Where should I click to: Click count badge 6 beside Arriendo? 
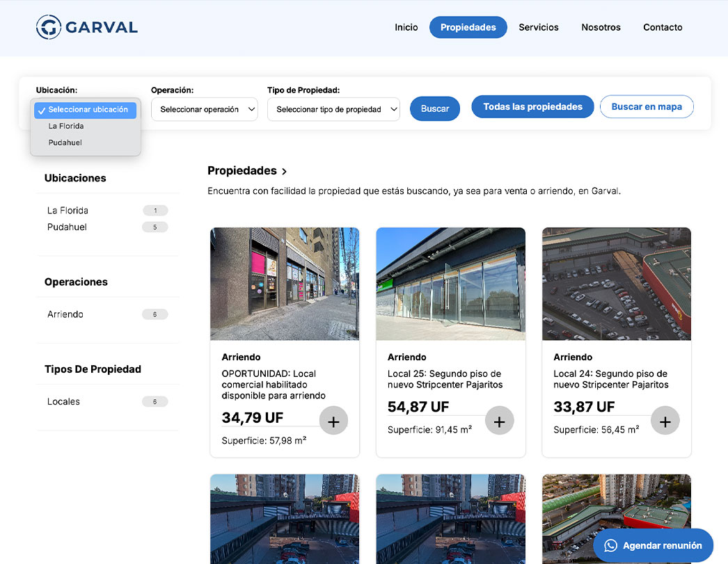point(155,314)
